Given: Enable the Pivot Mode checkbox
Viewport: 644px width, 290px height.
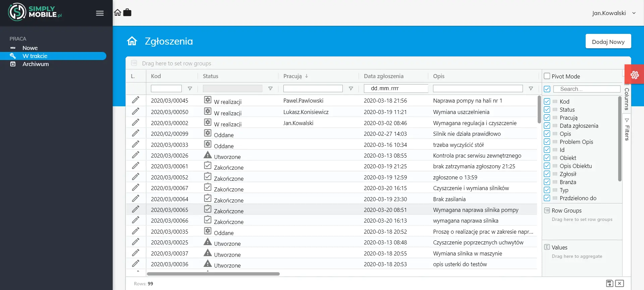Looking at the screenshot, I should (547, 76).
